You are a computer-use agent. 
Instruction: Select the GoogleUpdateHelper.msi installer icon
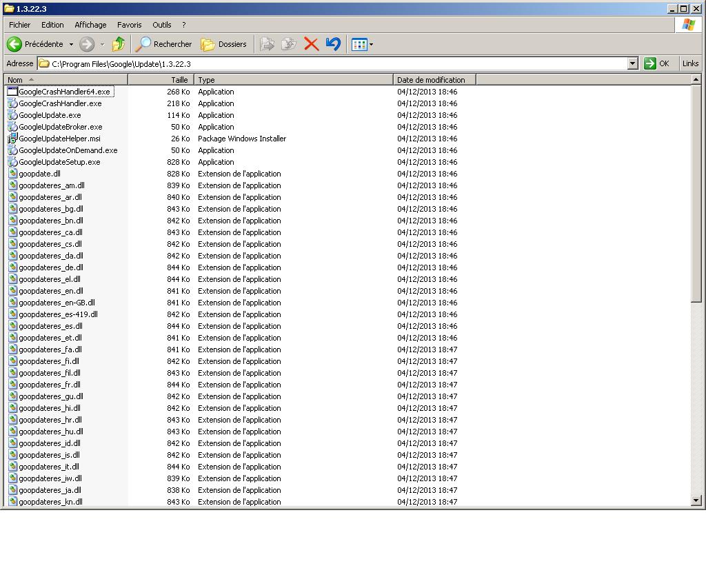[x=12, y=139]
